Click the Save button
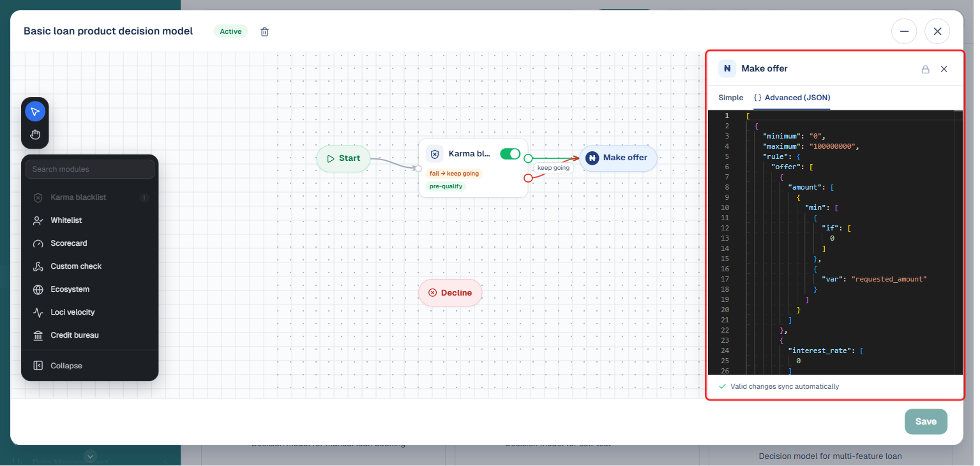980x466 pixels. pyautogui.click(x=926, y=421)
